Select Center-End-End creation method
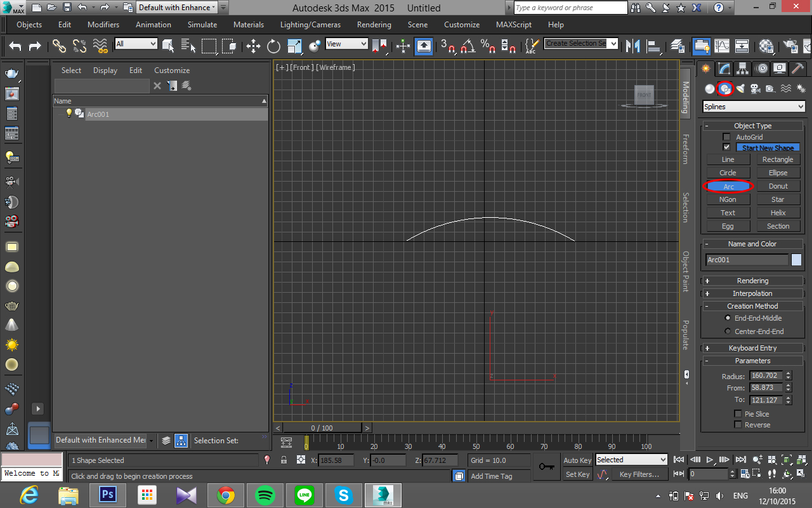The image size is (812, 508). pos(728,331)
